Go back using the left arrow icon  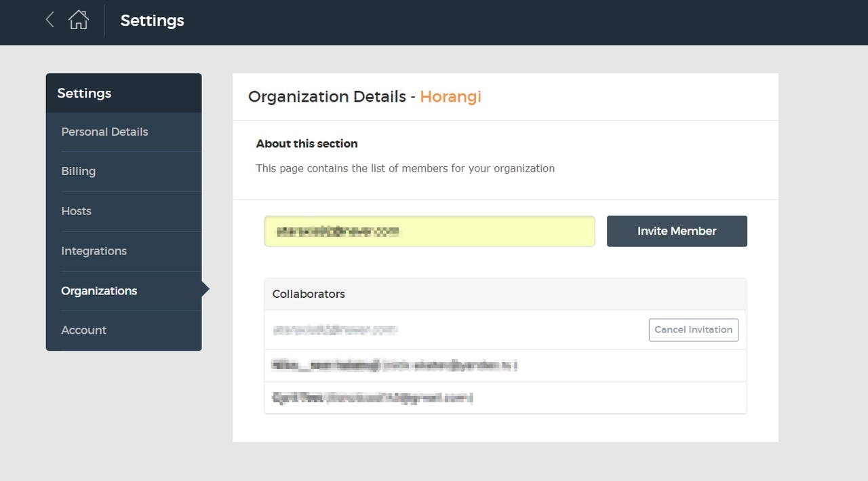pos(50,20)
